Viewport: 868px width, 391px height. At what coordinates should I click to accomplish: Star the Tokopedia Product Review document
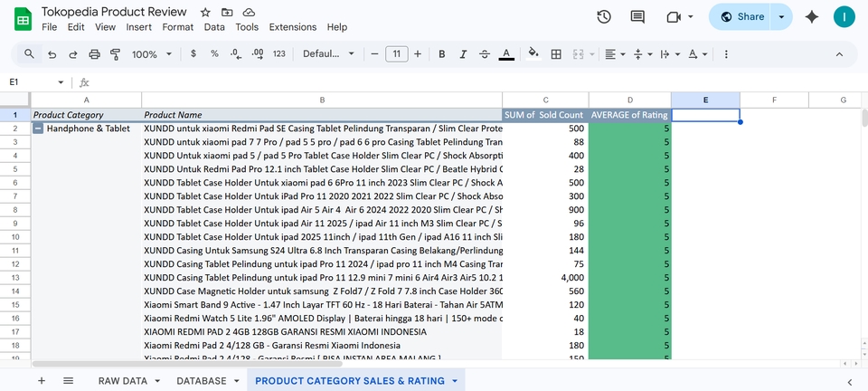pos(205,12)
